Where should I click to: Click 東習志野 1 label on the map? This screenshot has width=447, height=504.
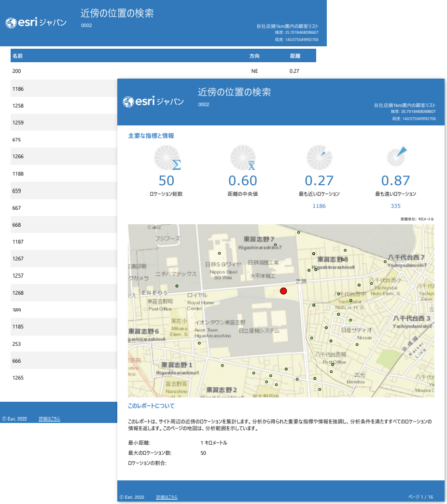pyautogui.click(x=177, y=365)
